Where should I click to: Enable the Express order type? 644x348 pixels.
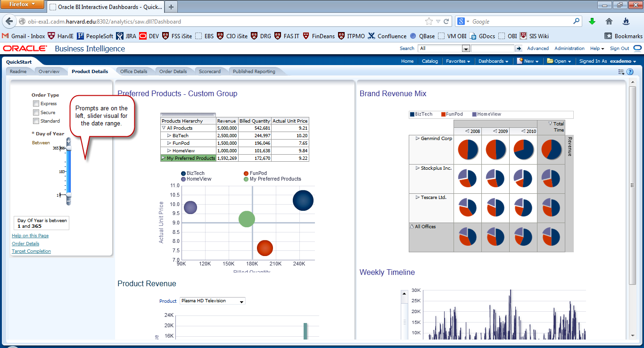click(36, 103)
